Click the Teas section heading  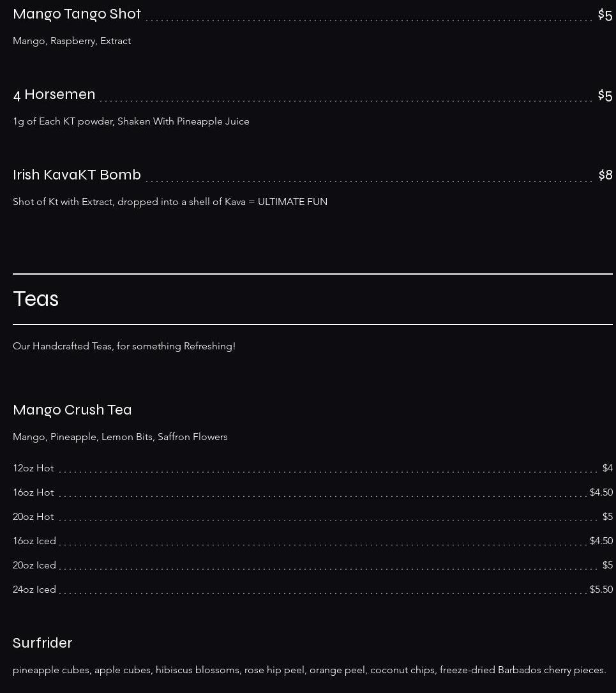(36, 299)
